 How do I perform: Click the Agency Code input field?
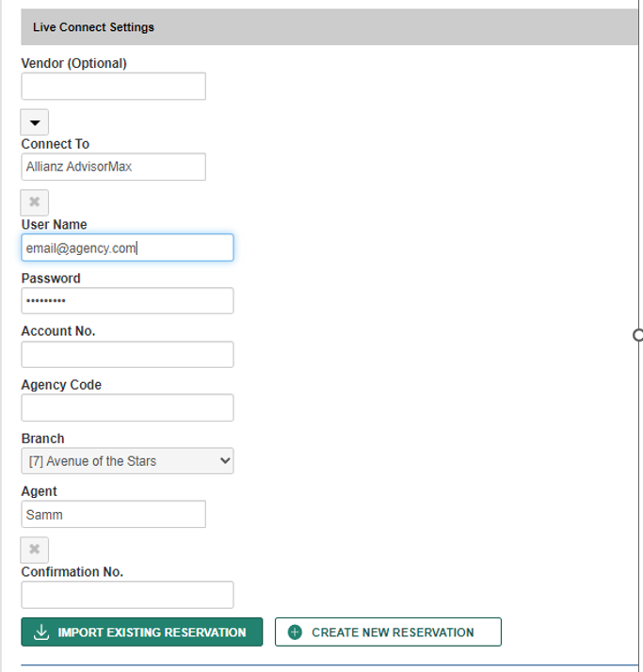coord(127,408)
